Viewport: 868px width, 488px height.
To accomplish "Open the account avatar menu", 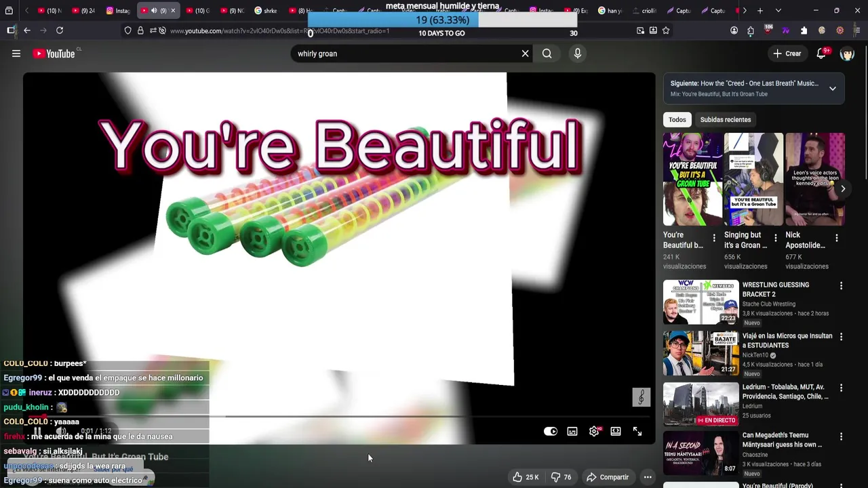I will (x=847, y=54).
